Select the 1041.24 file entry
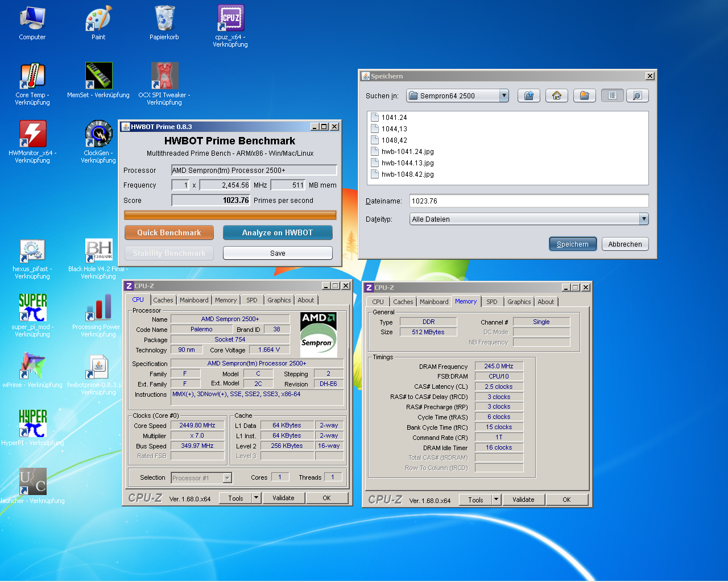 click(389, 118)
